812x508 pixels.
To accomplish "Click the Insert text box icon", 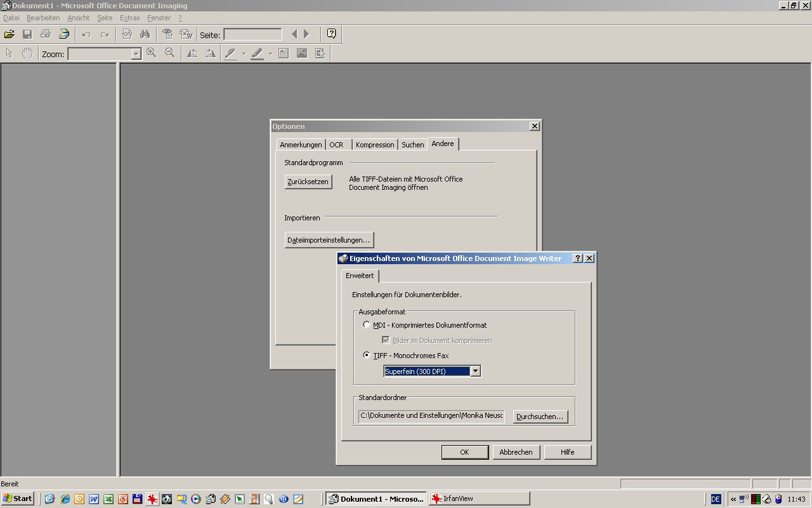I will [x=284, y=53].
